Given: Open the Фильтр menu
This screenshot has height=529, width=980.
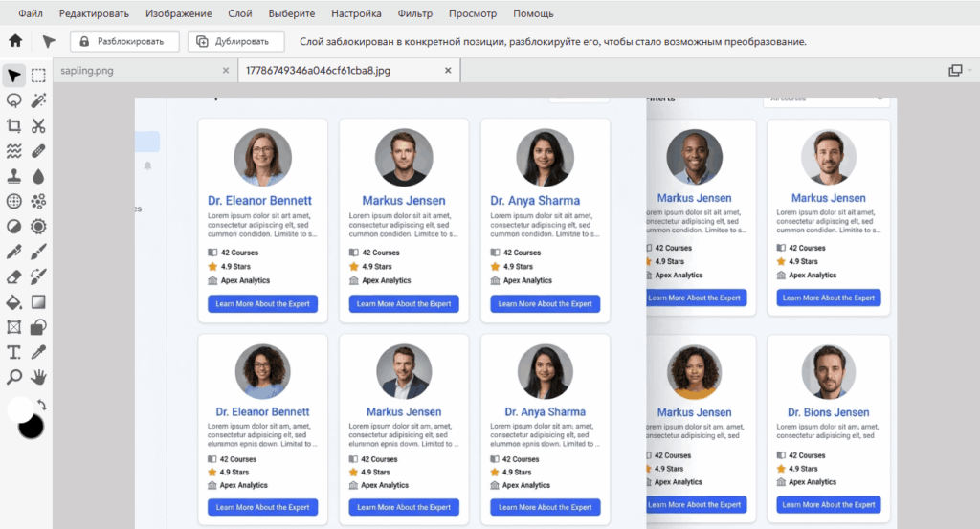Looking at the screenshot, I should coord(415,13).
